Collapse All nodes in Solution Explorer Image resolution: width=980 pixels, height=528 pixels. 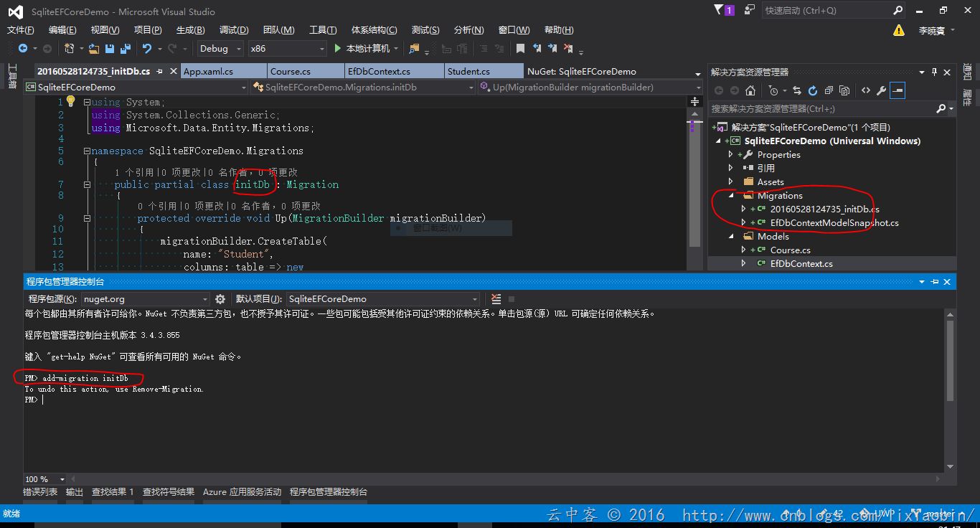click(x=829, y=91)
